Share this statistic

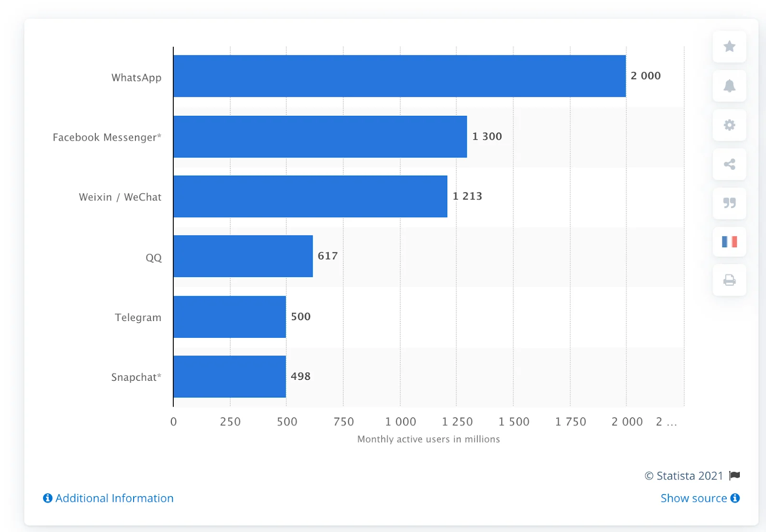729,165
